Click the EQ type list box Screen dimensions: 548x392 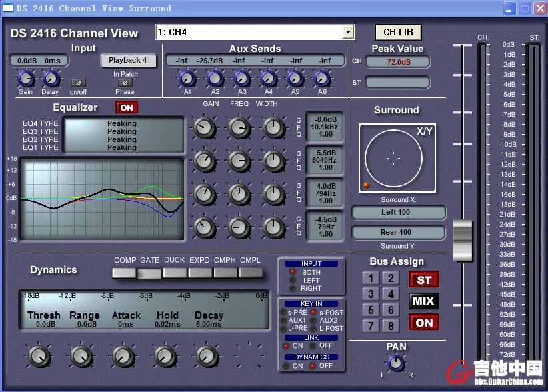point(124,135)
